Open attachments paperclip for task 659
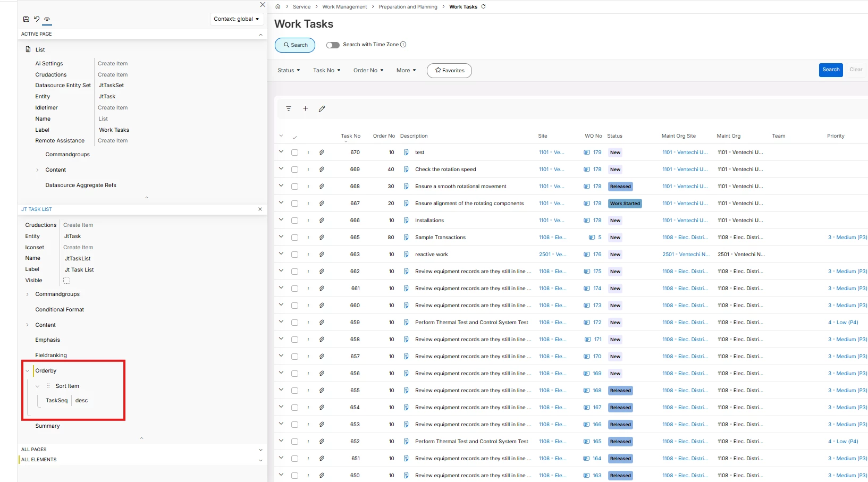The image size is (868, 482). 322,323
